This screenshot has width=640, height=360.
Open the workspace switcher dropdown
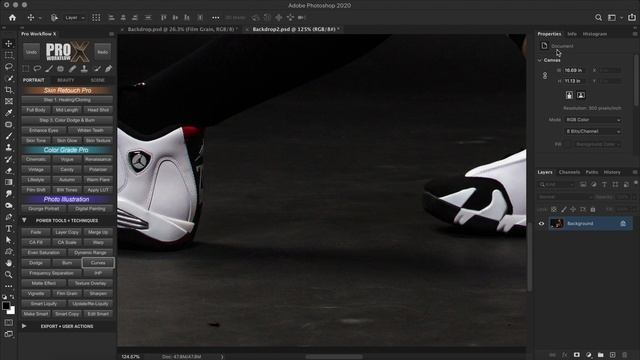pyautogui.click(x=614, y=18)
